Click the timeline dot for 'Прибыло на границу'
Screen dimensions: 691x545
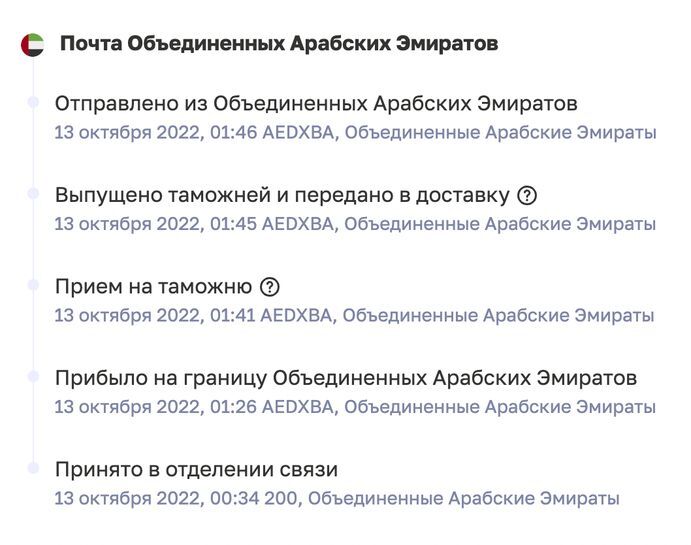point(33,378)
